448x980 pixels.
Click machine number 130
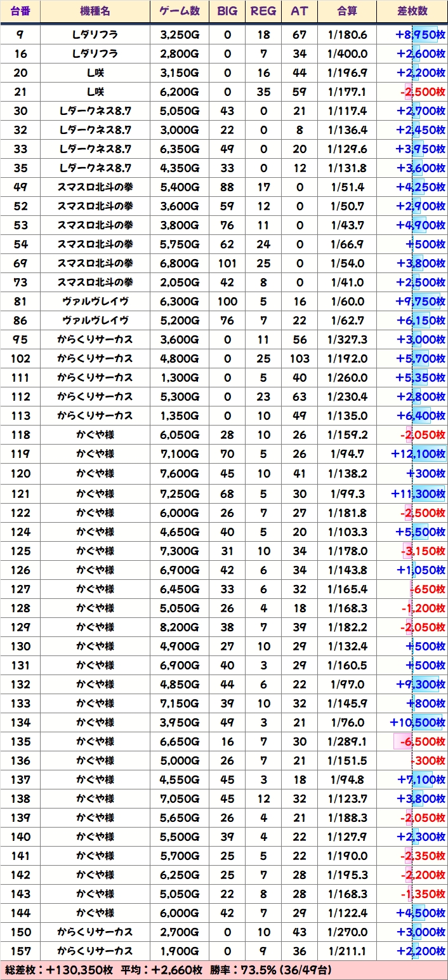tap(20, 646)
